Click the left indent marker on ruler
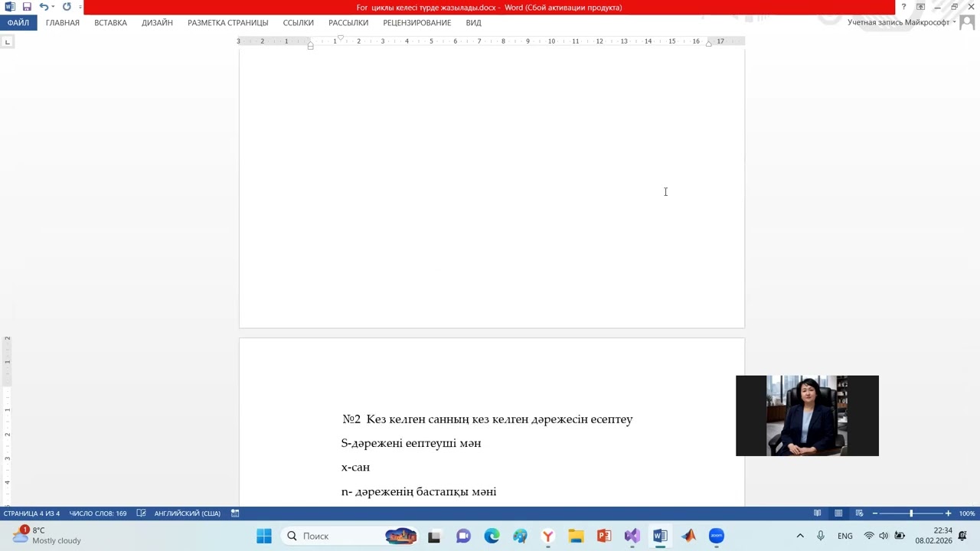The height and width of the screenshot is (551, 980). pos(310,46)
